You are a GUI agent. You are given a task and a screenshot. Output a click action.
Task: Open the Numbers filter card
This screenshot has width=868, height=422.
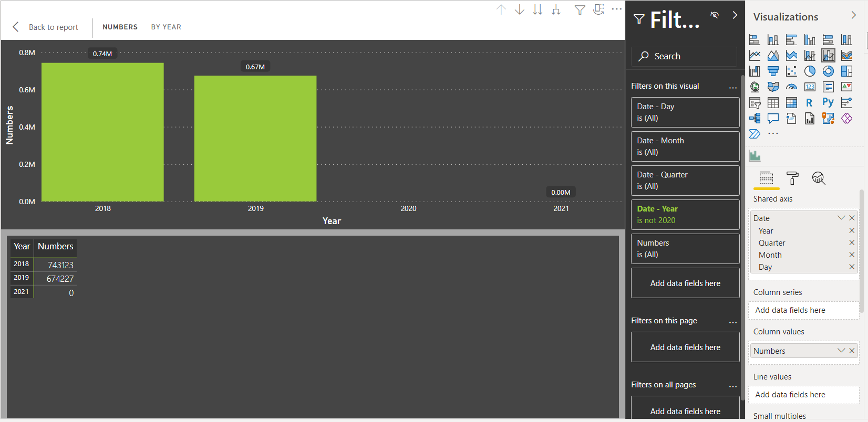point(685,249)
